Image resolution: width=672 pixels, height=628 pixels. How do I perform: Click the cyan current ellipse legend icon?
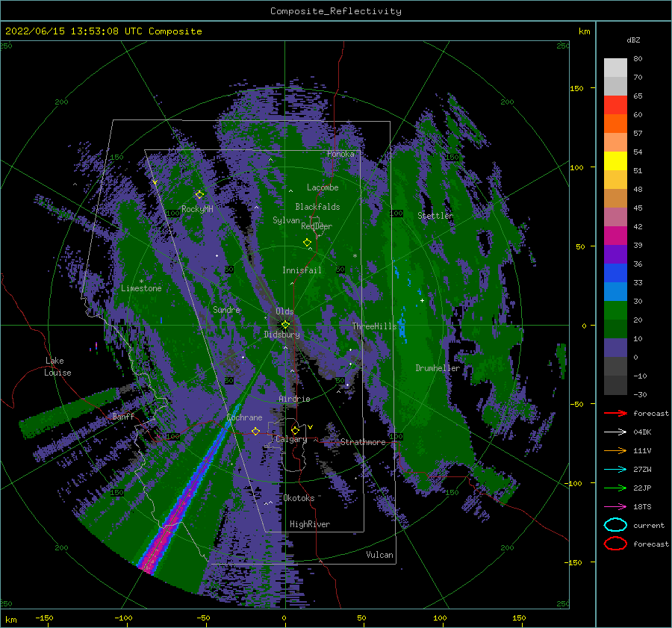615,525
